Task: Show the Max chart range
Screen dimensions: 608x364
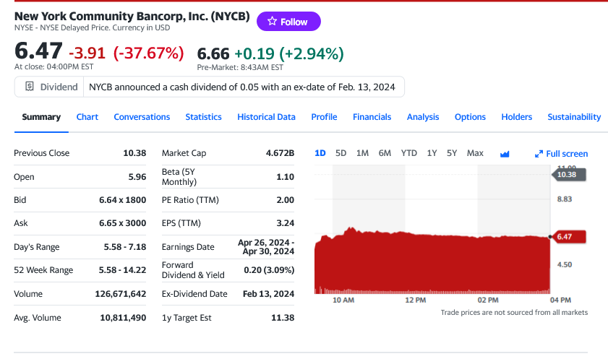Action: 475,153
